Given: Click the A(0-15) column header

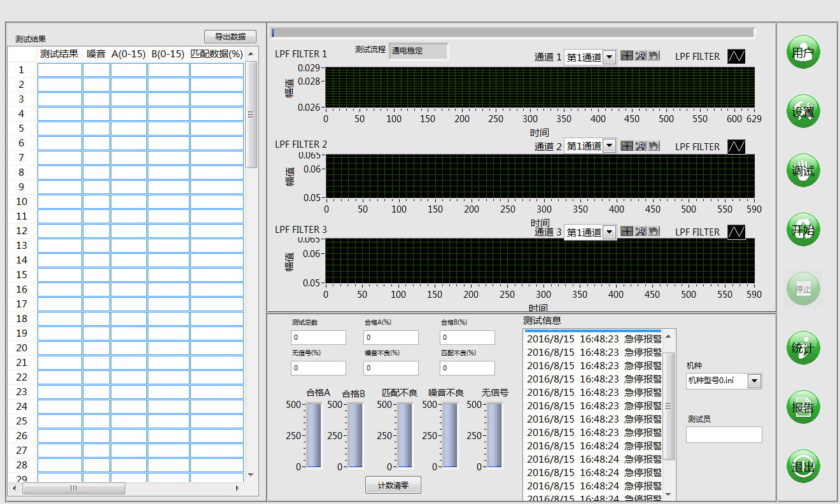Looking at the screenshot, I should coord(129,54).
